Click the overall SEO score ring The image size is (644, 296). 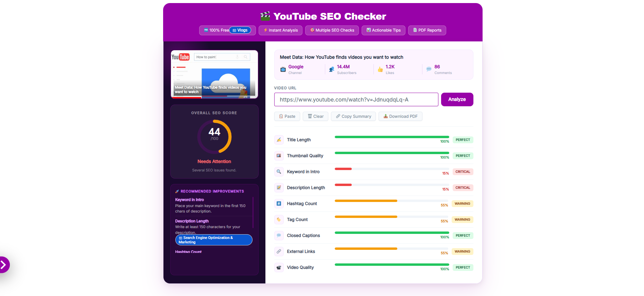[x=214, y=136]
